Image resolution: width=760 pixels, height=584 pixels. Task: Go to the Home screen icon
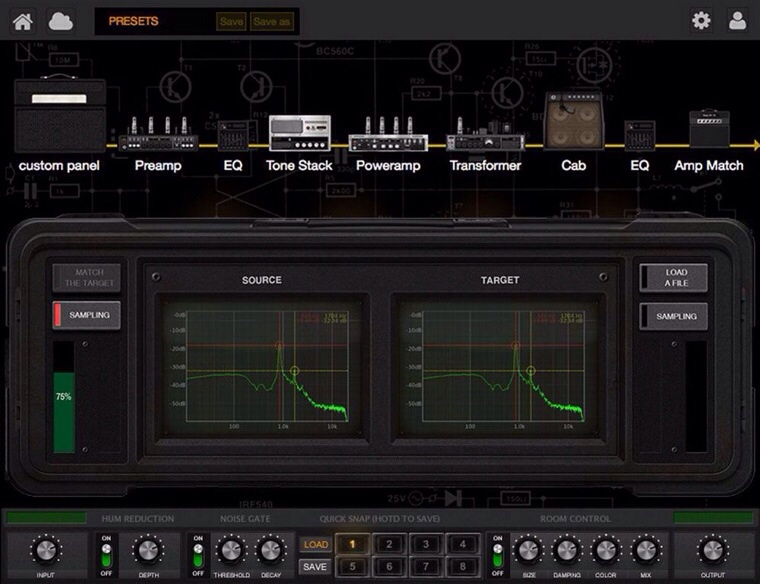pos(23,21)
